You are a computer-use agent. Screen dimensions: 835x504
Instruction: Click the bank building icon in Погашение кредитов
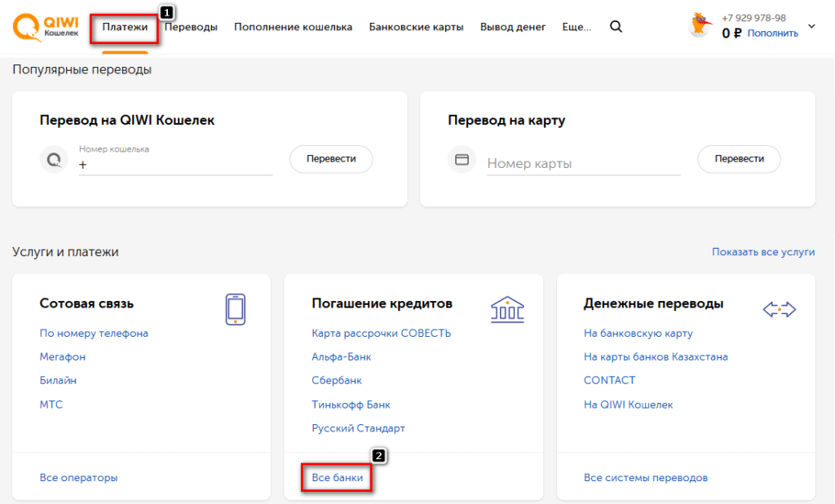tap(507, 310)
